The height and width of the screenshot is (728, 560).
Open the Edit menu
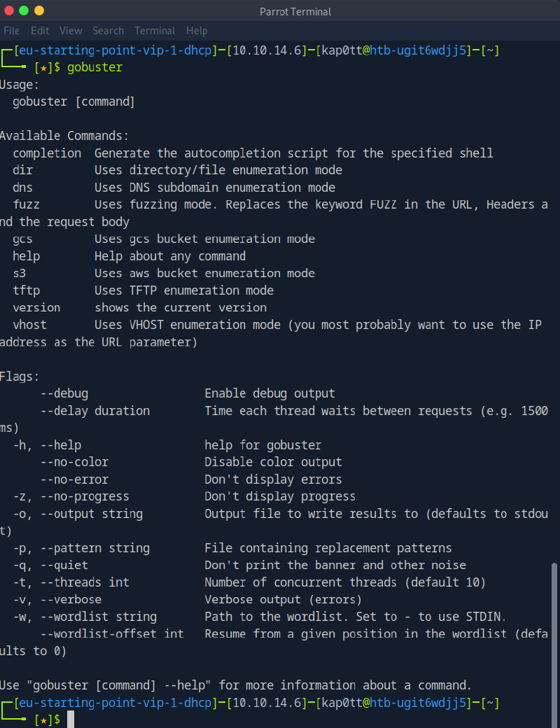pos(40,31)
